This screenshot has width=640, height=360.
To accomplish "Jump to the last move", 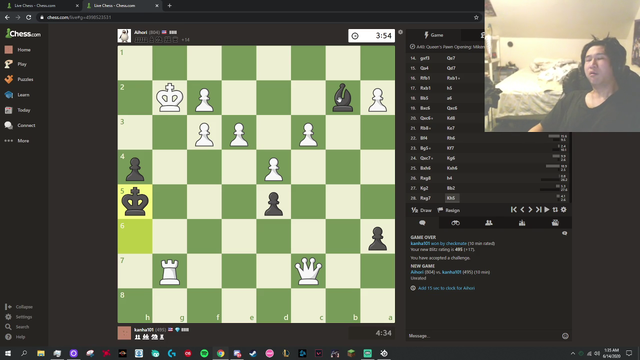I will click(x=538, y=210).
